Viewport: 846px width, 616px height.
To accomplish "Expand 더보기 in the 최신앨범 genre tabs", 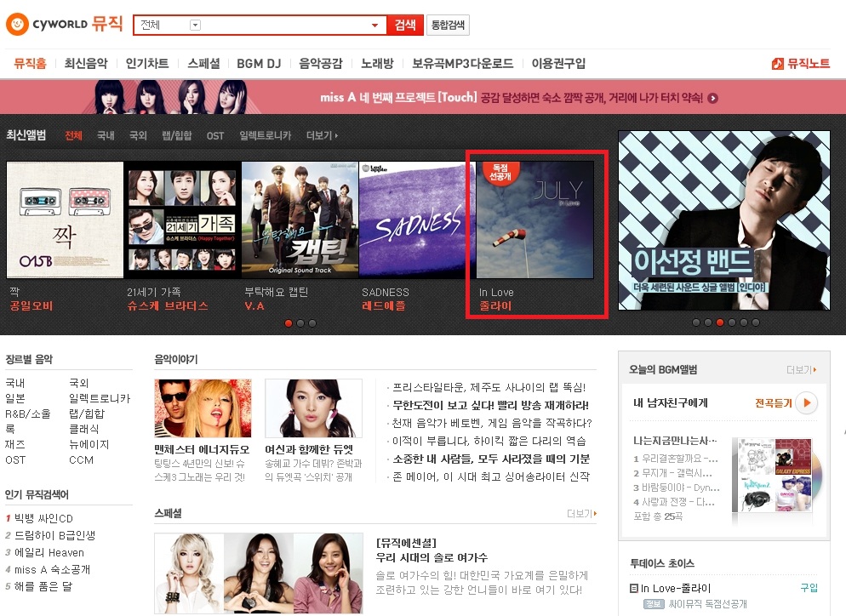I will pyautogui.click(x=322, y=135).
